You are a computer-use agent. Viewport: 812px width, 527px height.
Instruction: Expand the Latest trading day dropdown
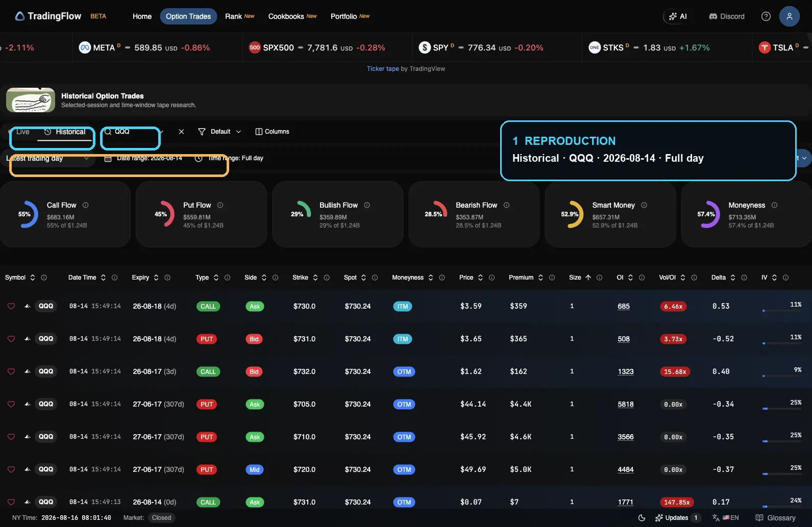pos(47,158)
